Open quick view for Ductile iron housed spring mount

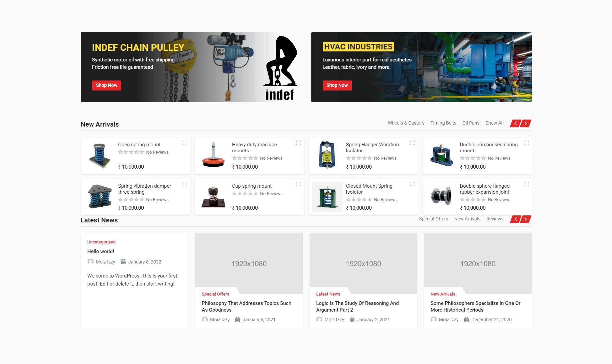(526, 143)
